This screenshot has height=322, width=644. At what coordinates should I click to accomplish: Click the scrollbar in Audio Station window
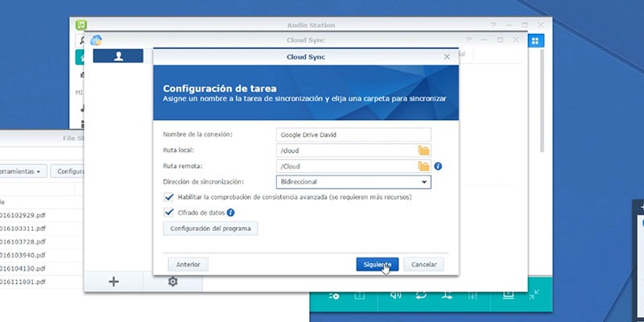tap(542, 101)
